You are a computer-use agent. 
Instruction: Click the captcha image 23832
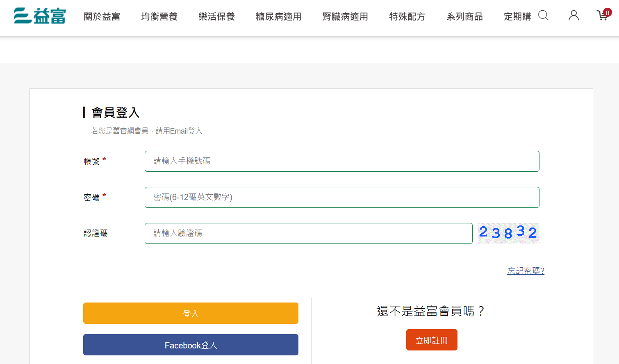pos(508,233)
